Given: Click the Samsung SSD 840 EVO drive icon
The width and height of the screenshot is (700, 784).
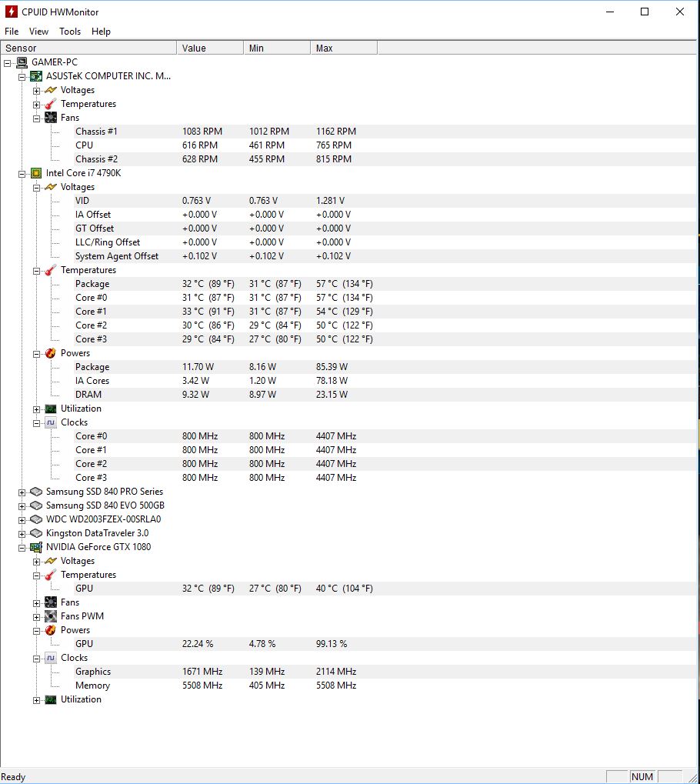Looking at the screenshot, I should pos(36,505).
